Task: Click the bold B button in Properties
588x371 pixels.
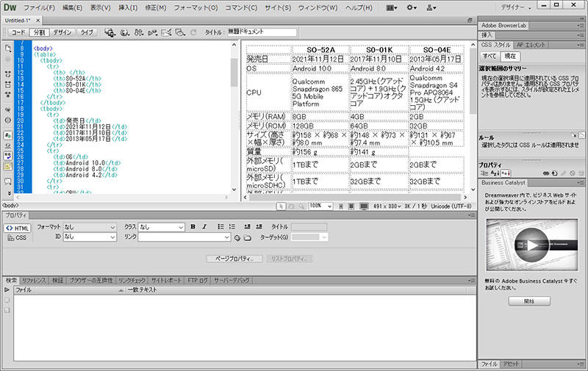Action: tap(193, 227)
